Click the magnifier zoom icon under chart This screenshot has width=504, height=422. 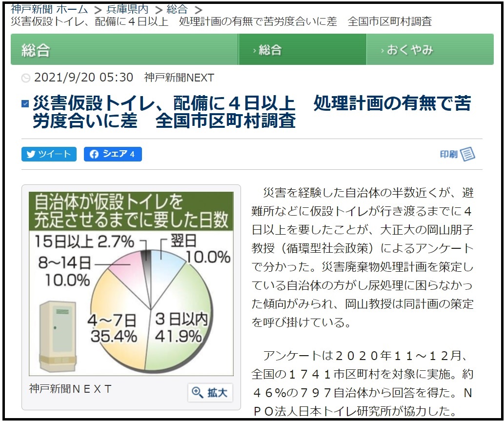(x=198, y=392)
